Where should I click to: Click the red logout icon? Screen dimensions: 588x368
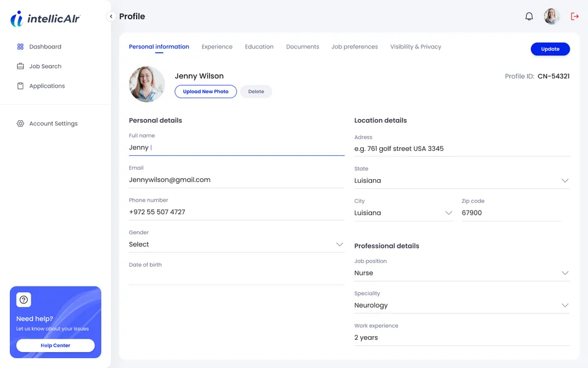point(575,16)
